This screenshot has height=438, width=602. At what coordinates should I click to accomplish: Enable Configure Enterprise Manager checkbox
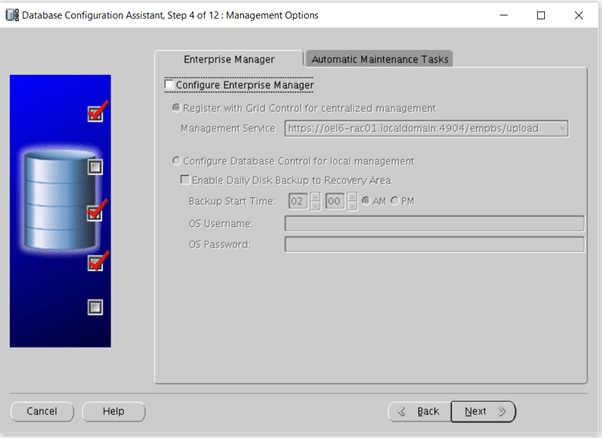[x=170, y=85]
